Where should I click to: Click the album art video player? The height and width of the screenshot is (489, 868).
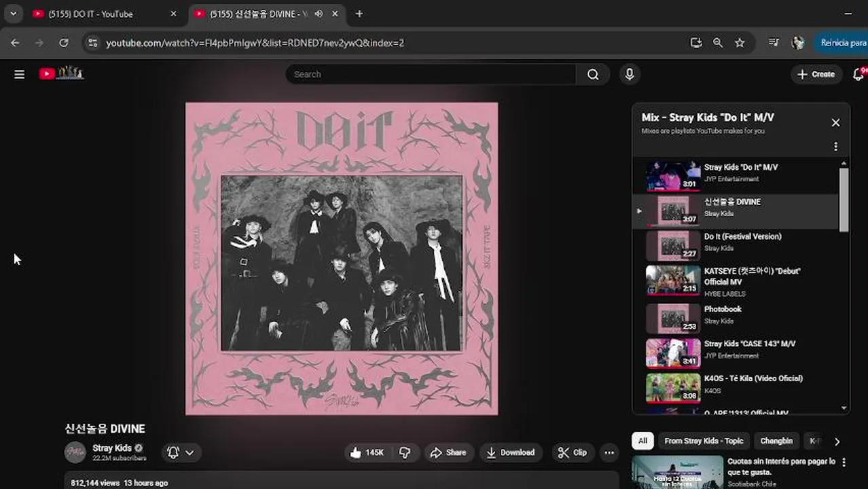(x=342, y=259)
